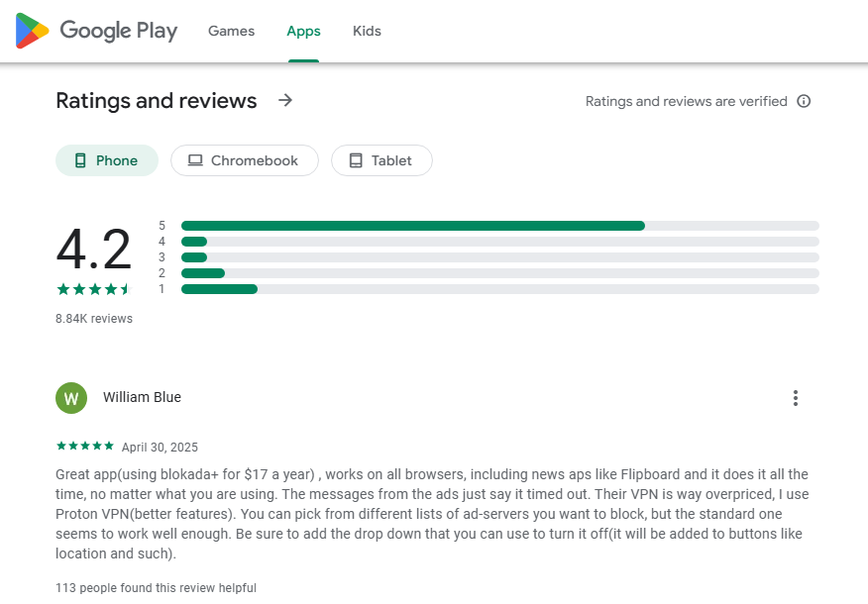This screenshot has width=868, height=604.
Task: Click the 8.84K reviews text
Action: (92, 318)
